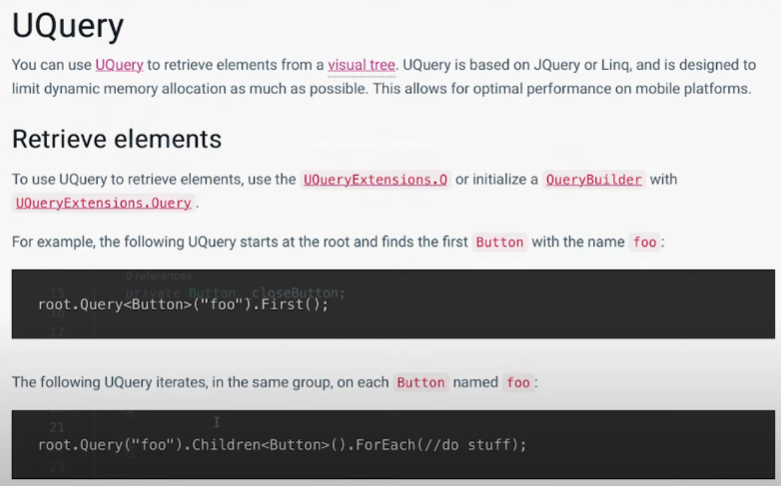Open the UQueryExtensions.Query reference link
This screenshot has width=781, height=486.
(x=103, y=203)
